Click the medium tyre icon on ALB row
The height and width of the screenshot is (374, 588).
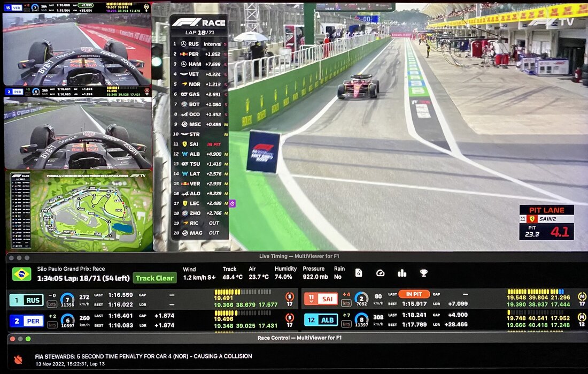click(x=582, y=317)
